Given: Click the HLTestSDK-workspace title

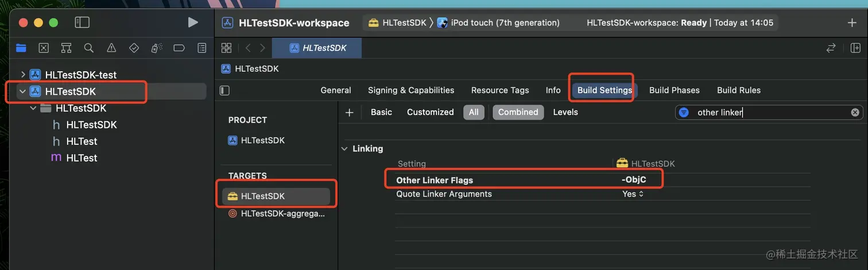Looking at the screenshot, I should coord(294,23).
